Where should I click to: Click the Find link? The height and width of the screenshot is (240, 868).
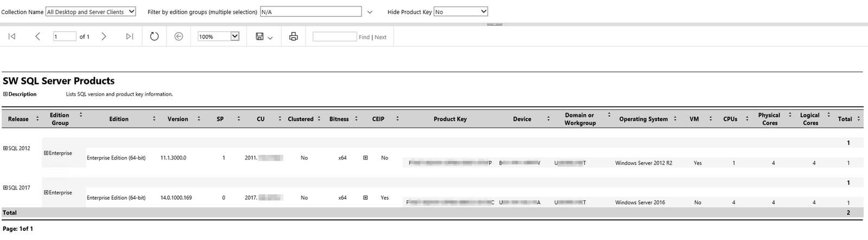(x=364, y=37)
